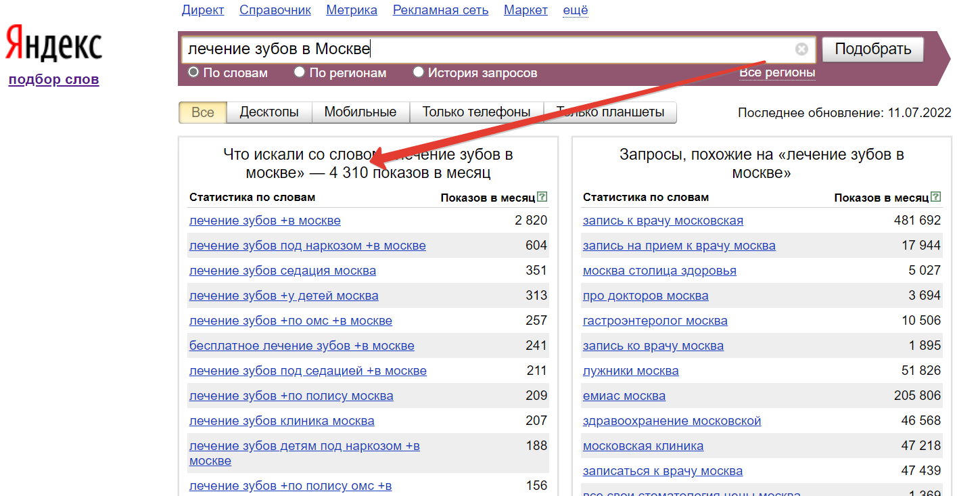This screenshot has height=496, width=980.
Task: Clear the search field with the X icon
Action: (801, 49)
